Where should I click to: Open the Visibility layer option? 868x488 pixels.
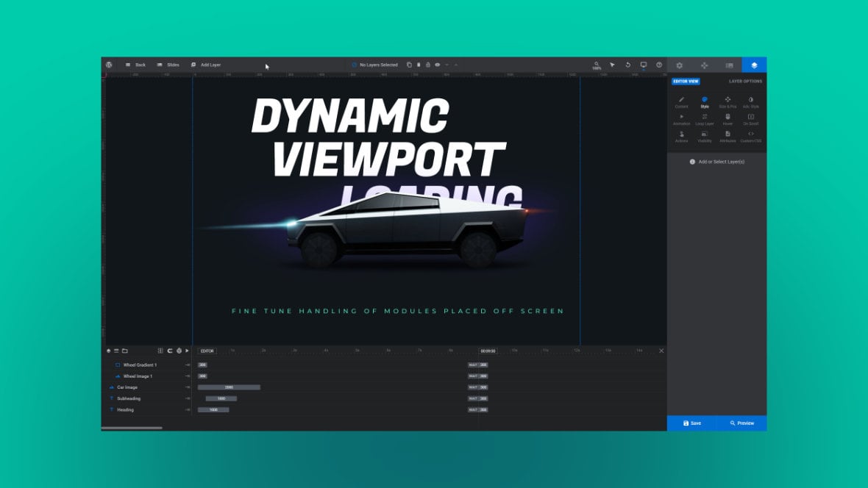pos(705,137)
